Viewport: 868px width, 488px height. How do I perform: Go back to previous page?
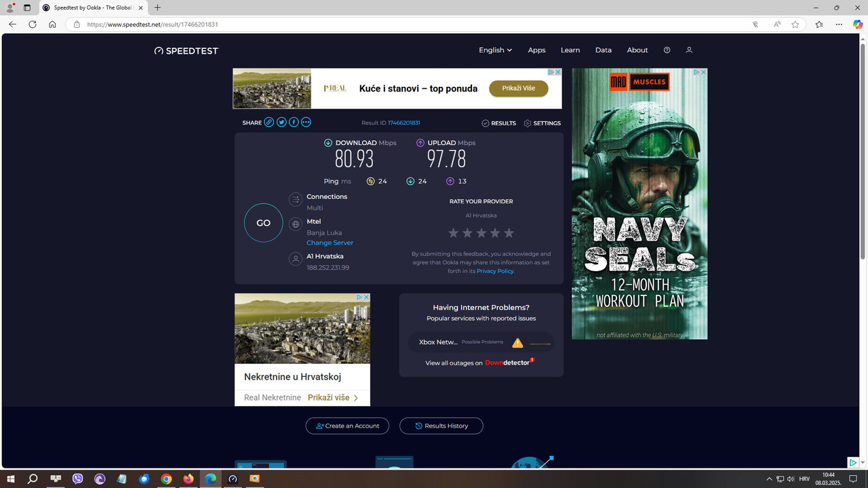tap(12, 24)
